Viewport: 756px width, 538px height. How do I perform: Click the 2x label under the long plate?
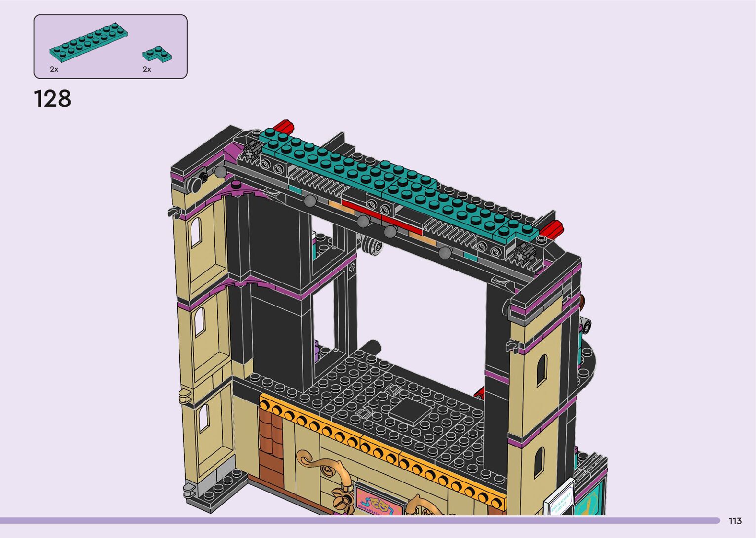pyautogui.click(x=54, y=70)
